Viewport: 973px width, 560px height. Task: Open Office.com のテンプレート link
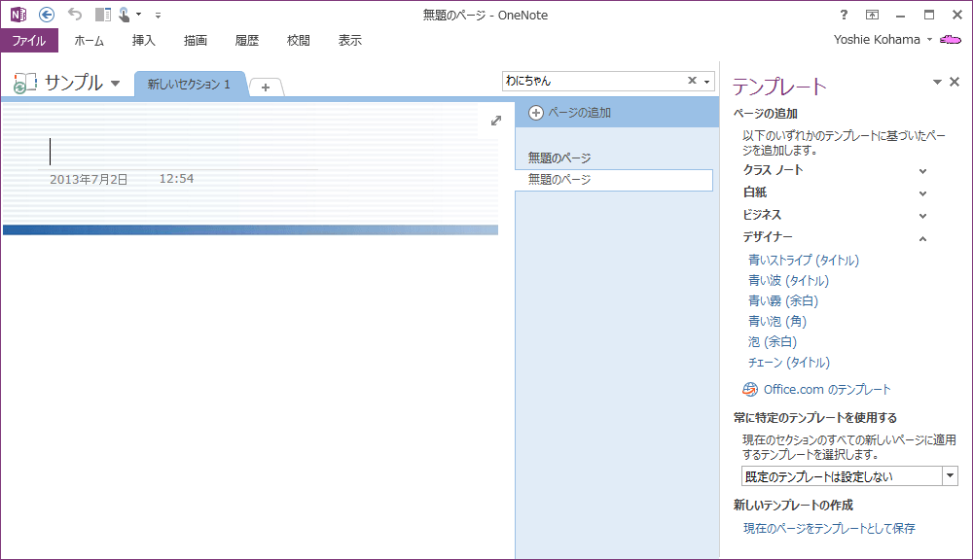click(826, 390)
